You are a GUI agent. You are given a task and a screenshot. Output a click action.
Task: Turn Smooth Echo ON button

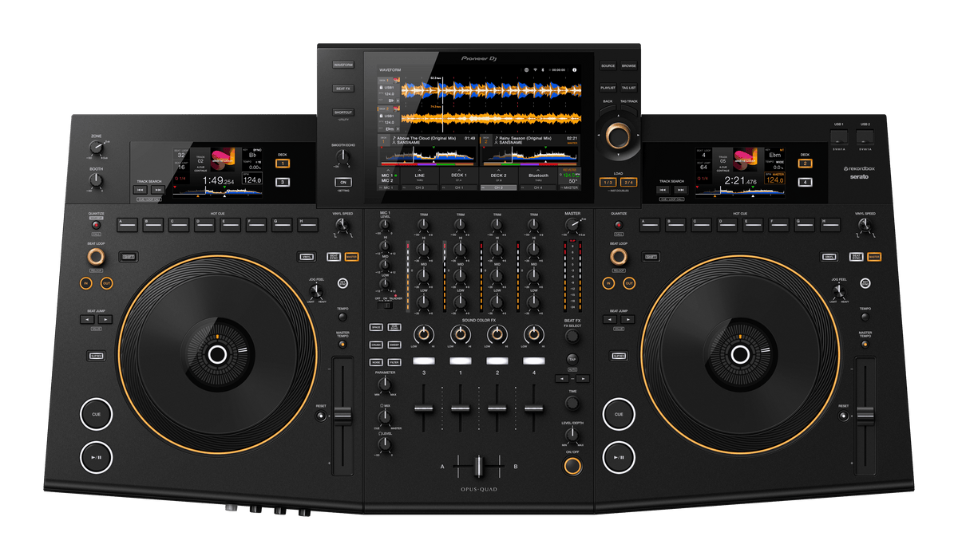point(342,182)
